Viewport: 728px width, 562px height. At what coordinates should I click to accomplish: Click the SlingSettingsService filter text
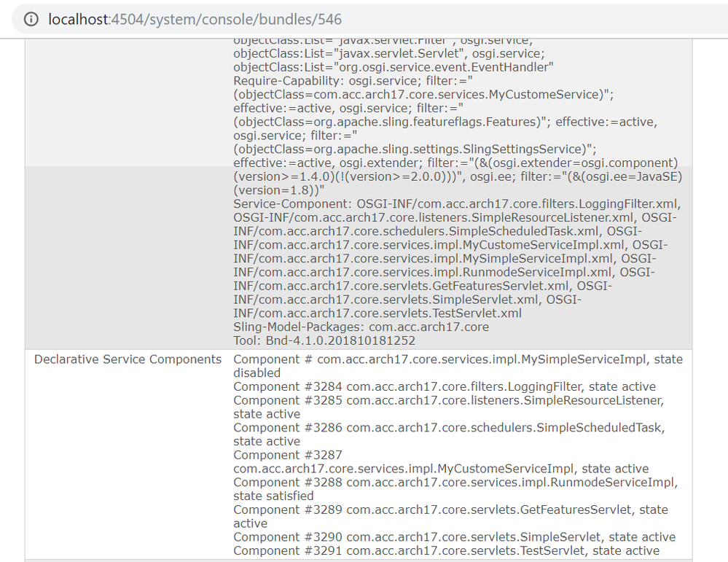[x=415, y=149]
